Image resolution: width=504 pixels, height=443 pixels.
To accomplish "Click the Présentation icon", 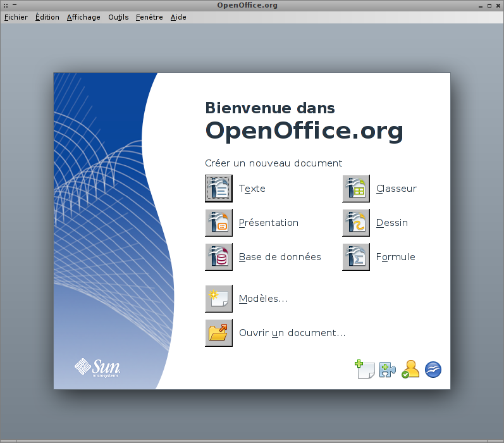I will tap(219, 223).
